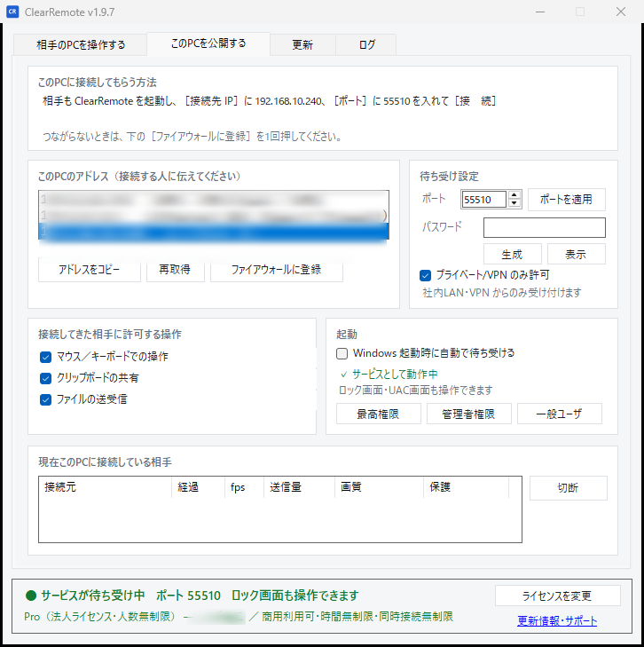Click the second blurred address row
Screen dimensions: 644x647
(214, 216)
